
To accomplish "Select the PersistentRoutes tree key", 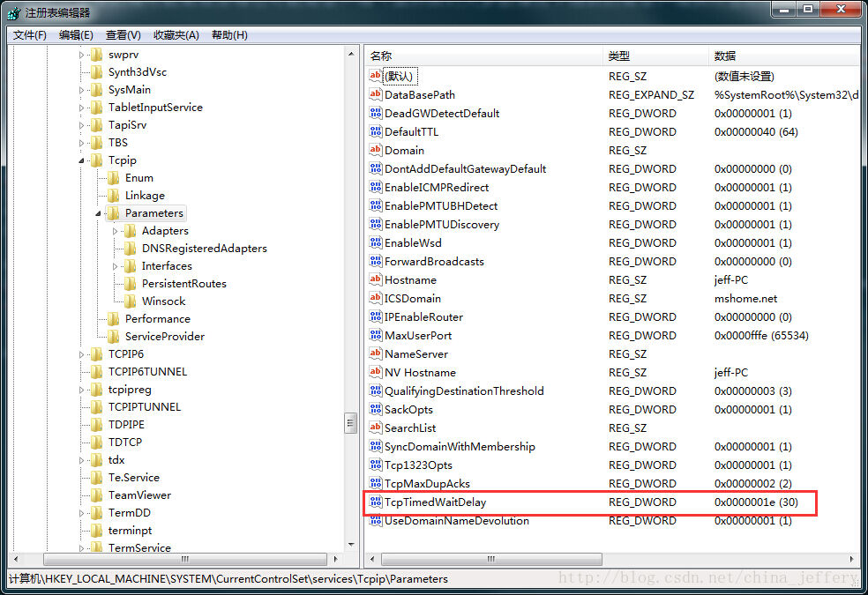I will (183, 284).
